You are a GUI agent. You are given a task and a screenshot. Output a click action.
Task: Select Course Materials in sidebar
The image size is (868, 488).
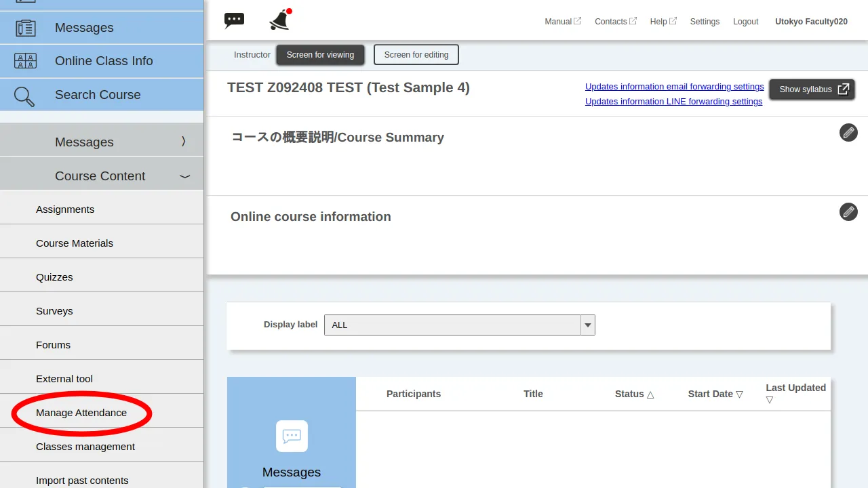click(75, 243)
